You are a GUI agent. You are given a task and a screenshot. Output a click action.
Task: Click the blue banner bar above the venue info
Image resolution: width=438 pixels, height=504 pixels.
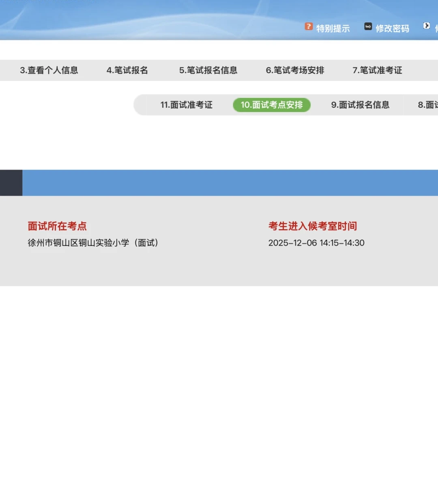(230, 182)
